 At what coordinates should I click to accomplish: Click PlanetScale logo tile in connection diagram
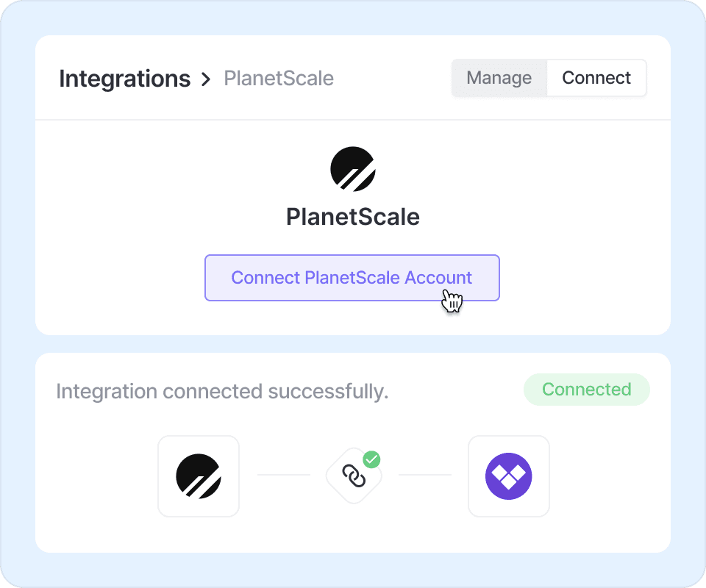point(199,476)
